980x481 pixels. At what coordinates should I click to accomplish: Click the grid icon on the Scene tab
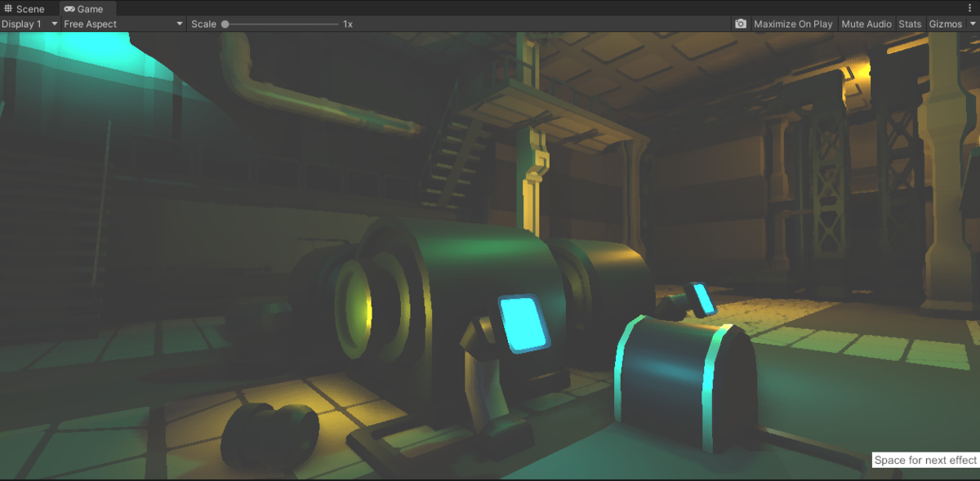pyautogui.click(x=8, y=8)
